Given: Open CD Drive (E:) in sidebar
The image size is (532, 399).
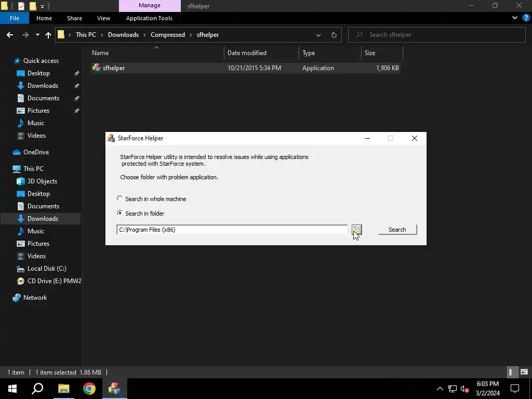Looking at the screenshot, I should pyautogui.click(x=54, y=281).
